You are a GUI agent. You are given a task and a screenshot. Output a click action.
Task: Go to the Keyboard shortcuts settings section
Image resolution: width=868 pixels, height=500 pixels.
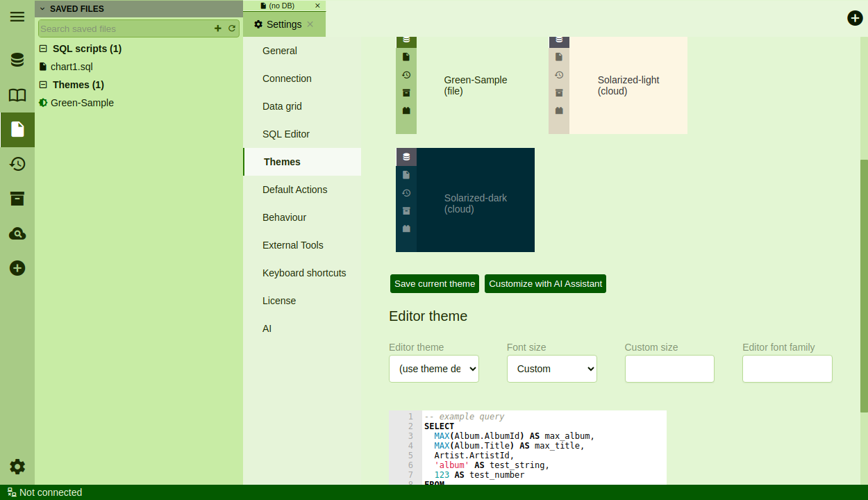[x=304, y=273]
